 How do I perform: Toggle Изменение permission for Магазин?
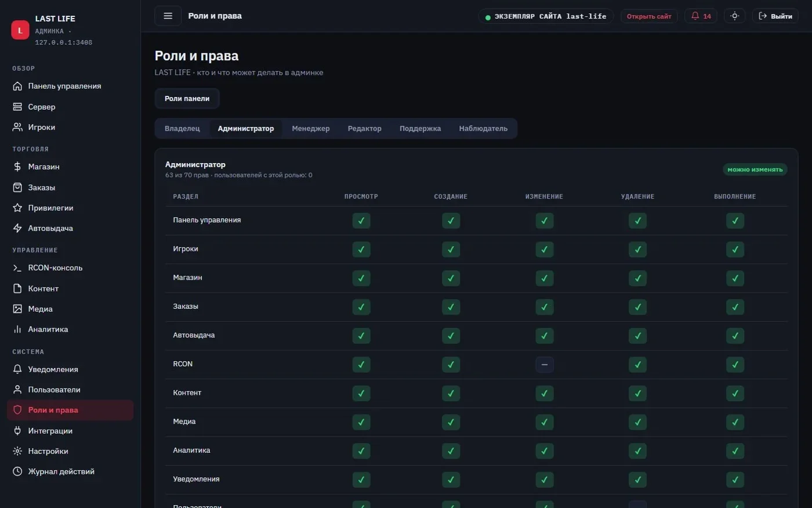pyautogui.click(x=544, y=278)
